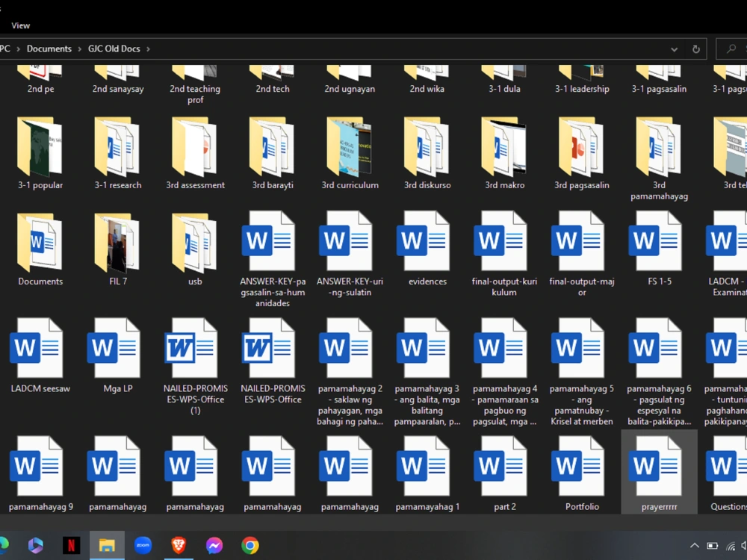The image size is (747, 560).
Task: Show hidden system tray icons
Action: 695,546
